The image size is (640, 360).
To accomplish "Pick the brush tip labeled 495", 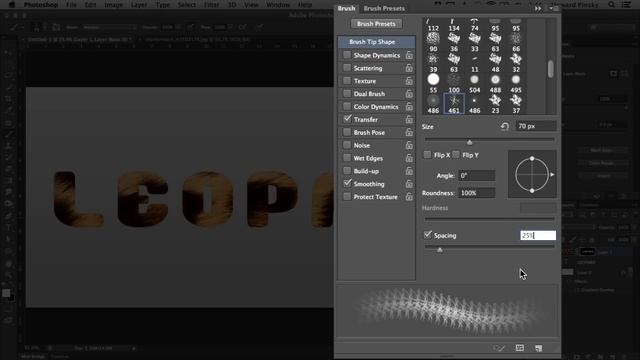I will click(x=516, y=83).
